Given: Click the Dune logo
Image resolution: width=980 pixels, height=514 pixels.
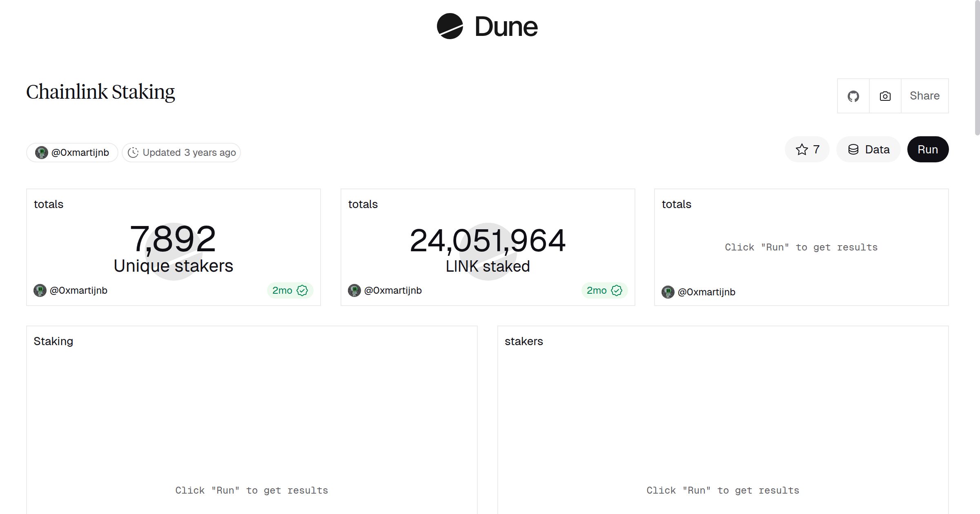Looking at the screenshot, I should (x=486, y=27).
